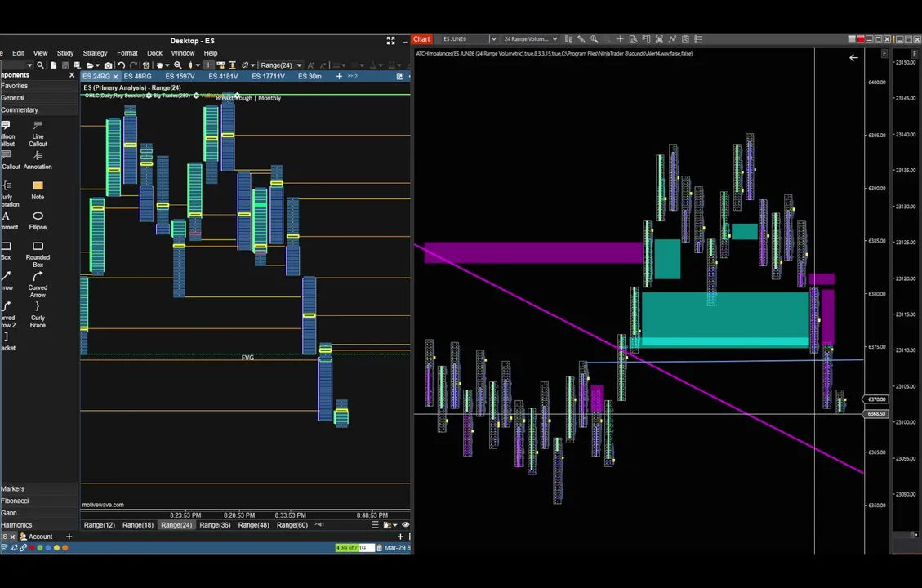The image size is (922, 588).
Task: Close the Components panel with the X
Action: pos(72,74)
